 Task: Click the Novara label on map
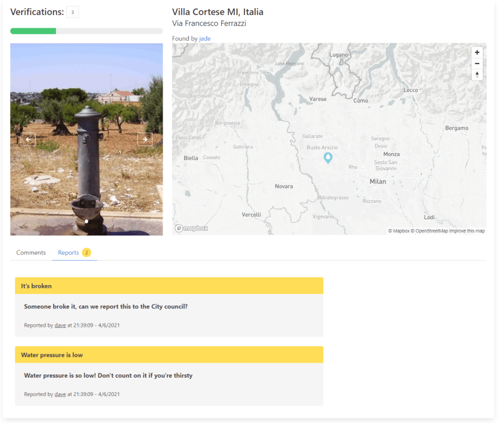pyautogui.click(x=284, y=186)
